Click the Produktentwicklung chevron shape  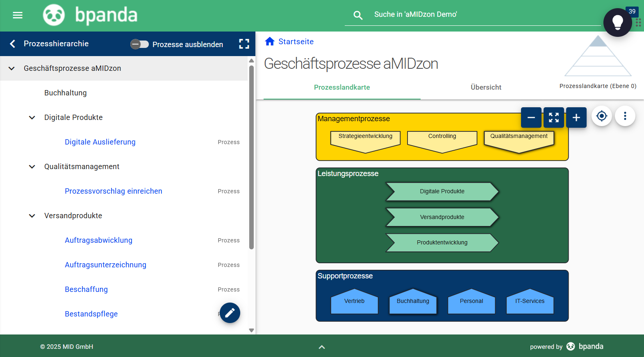point(442,243)
